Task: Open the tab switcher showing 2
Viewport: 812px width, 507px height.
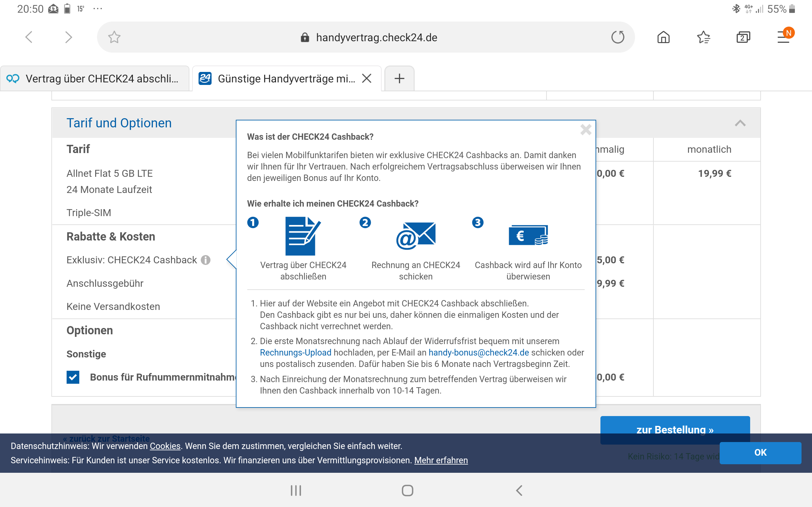Action: [x=743, y=37]
